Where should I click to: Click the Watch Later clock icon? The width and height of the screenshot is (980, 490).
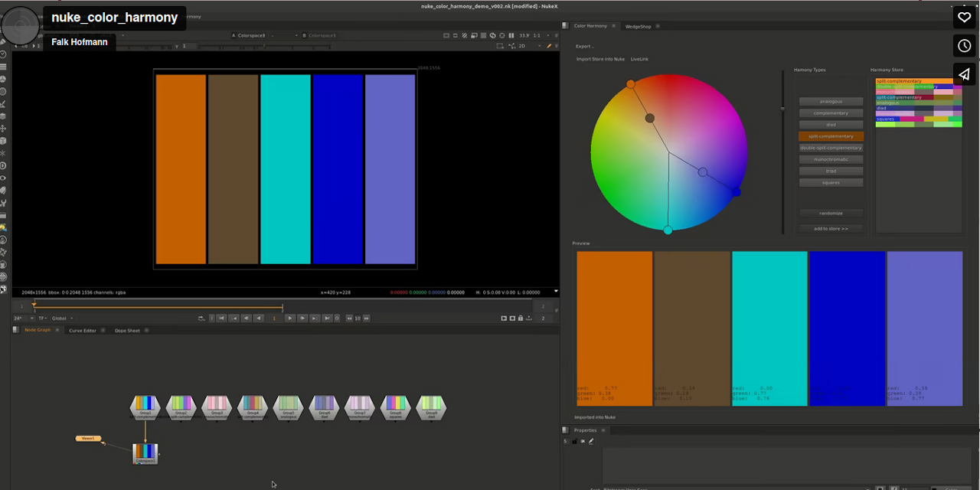click(964, 46)
